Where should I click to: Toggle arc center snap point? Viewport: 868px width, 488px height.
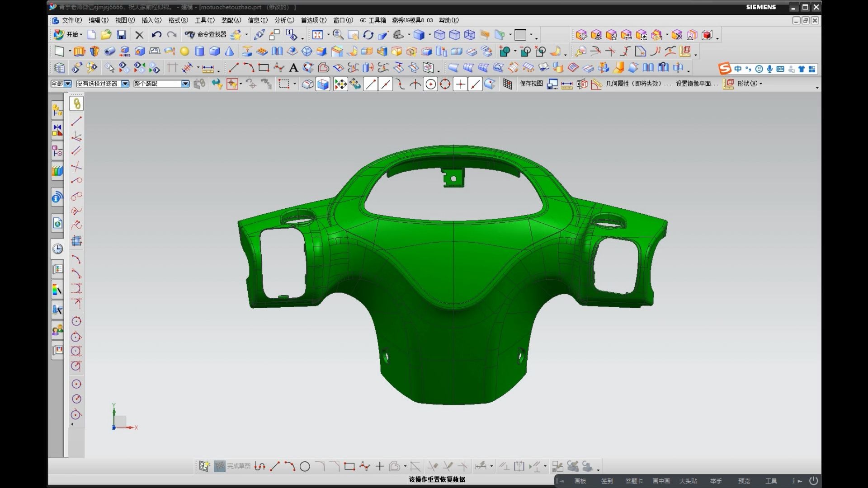tap(430, 84)
